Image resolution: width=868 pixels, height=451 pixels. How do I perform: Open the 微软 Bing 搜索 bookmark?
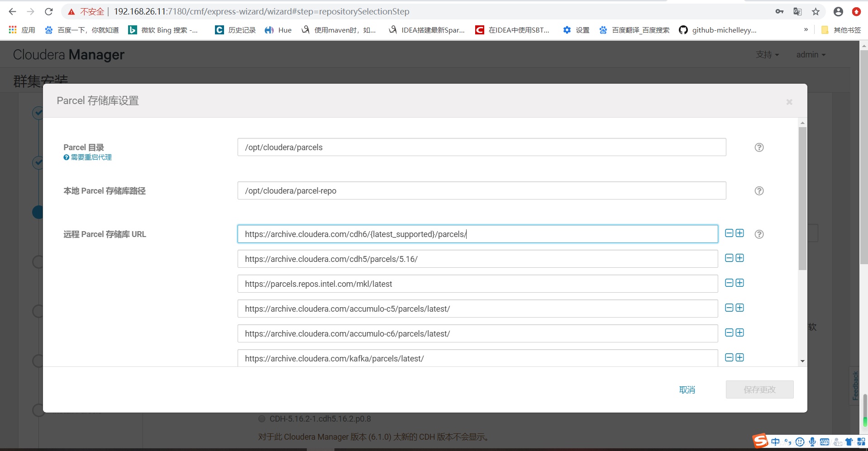[163, 30]
